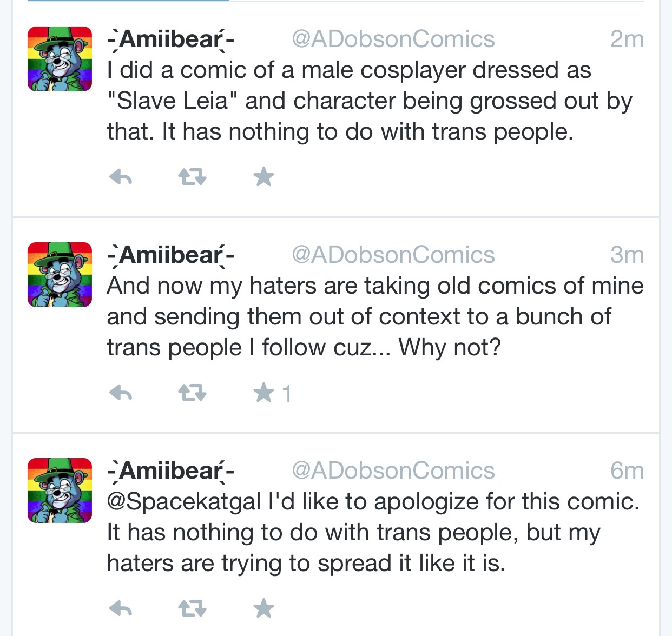Open avatar of the 2m tweet
The height and width of the screenshot is (636, 672).
[x=60, y=59]
